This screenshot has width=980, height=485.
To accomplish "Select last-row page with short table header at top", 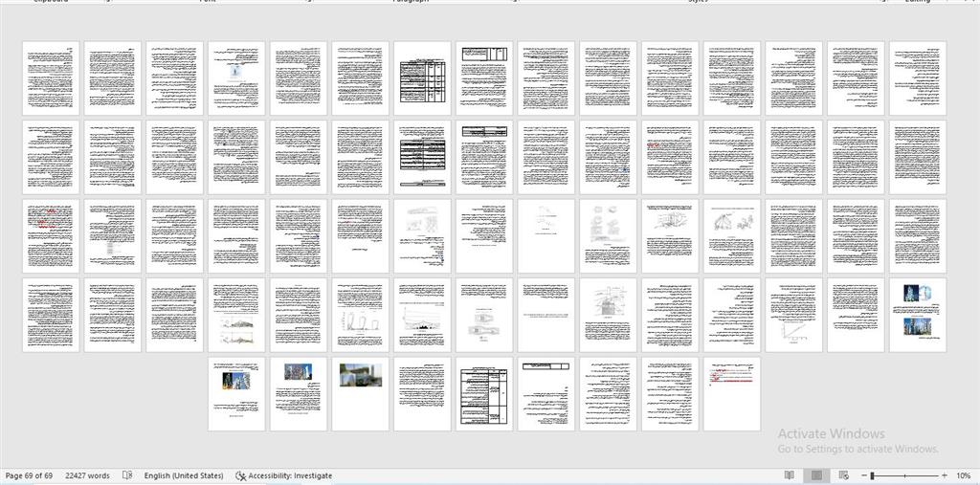I will (x=546, y=394).
